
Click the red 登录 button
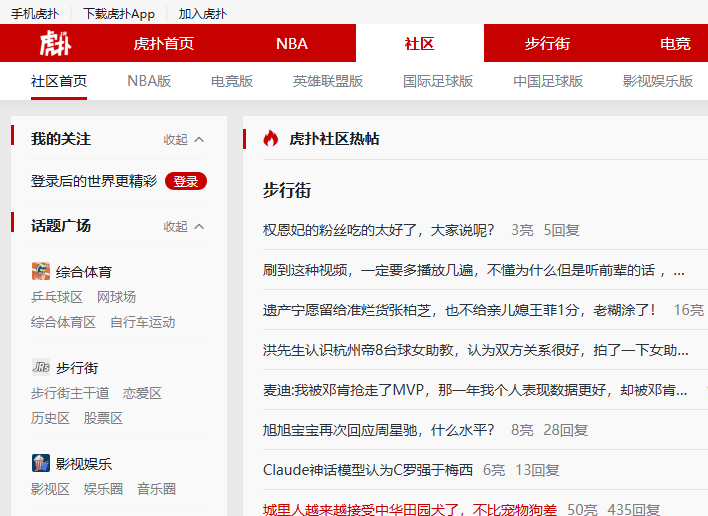click(x=186, y=181)
